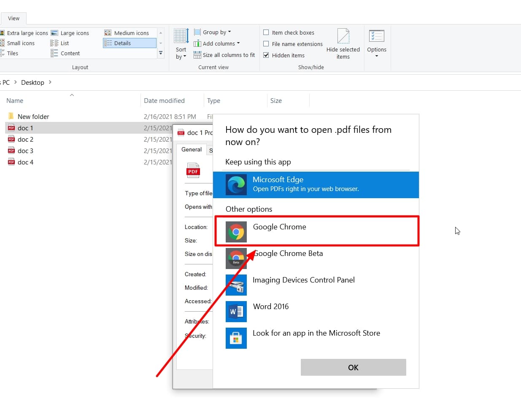The height and width of the screenshot is (420, 521).
Task: Expand the Sort by dropdown
Action: coord(181,46)
